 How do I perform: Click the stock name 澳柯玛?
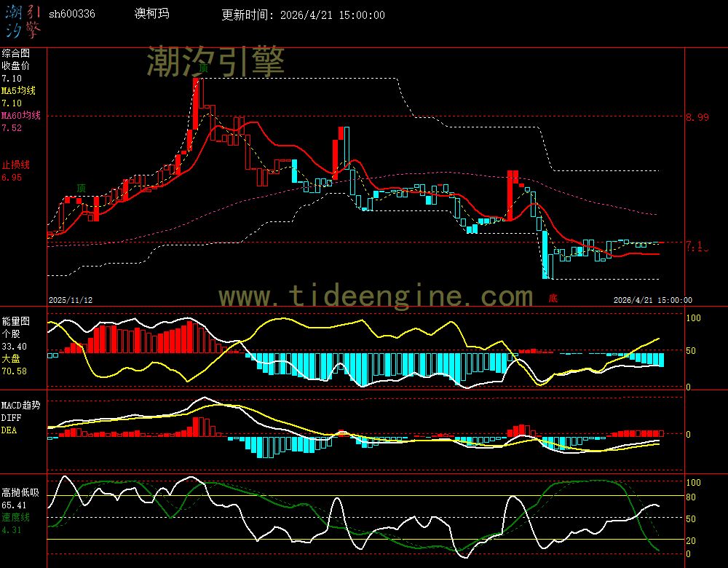pyautogui.click(x=151, y=14)
